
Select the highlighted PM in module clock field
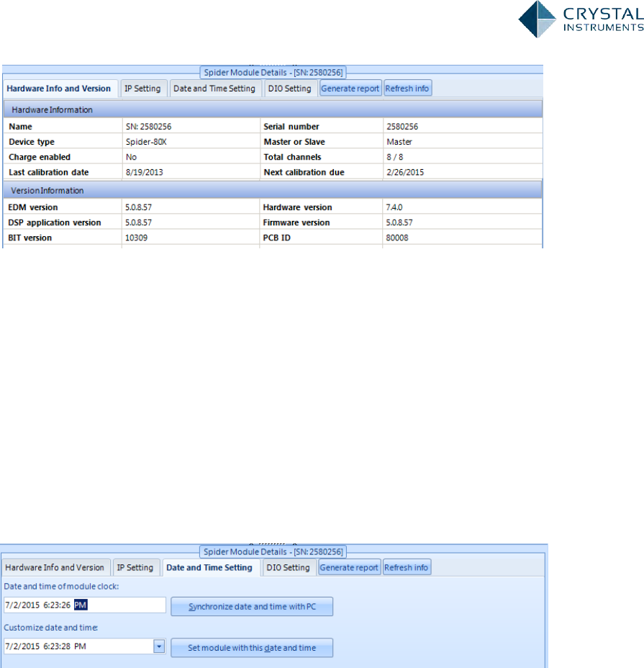click(x=81, y=605)
